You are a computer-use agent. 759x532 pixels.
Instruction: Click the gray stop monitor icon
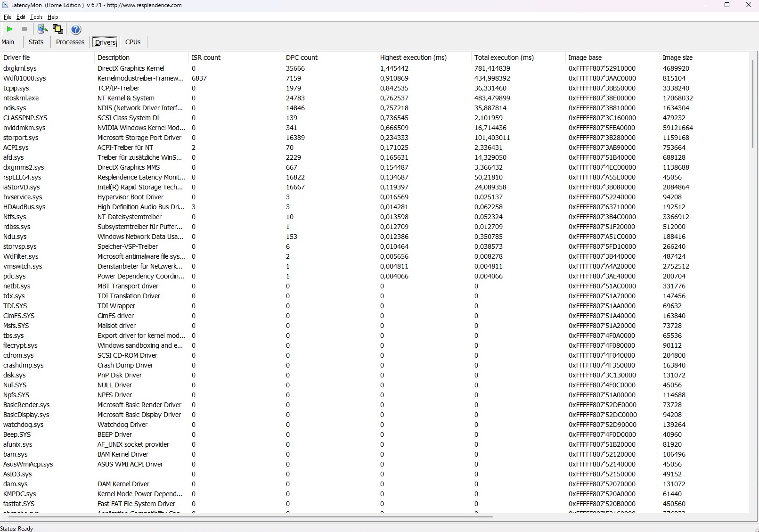(24, 29)
